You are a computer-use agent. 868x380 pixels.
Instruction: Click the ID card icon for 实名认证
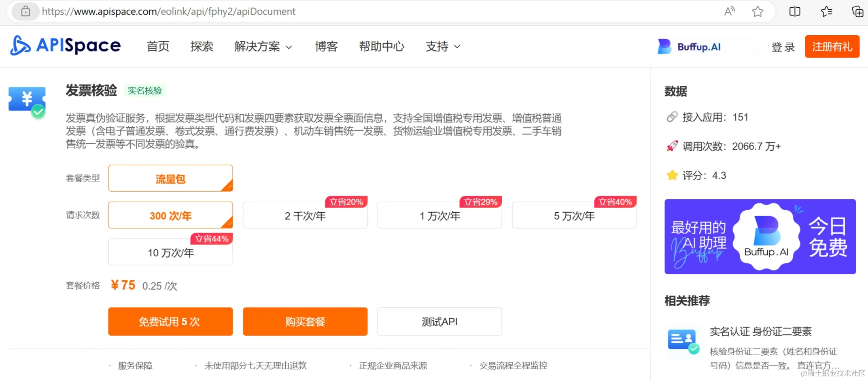click(683, 341)
